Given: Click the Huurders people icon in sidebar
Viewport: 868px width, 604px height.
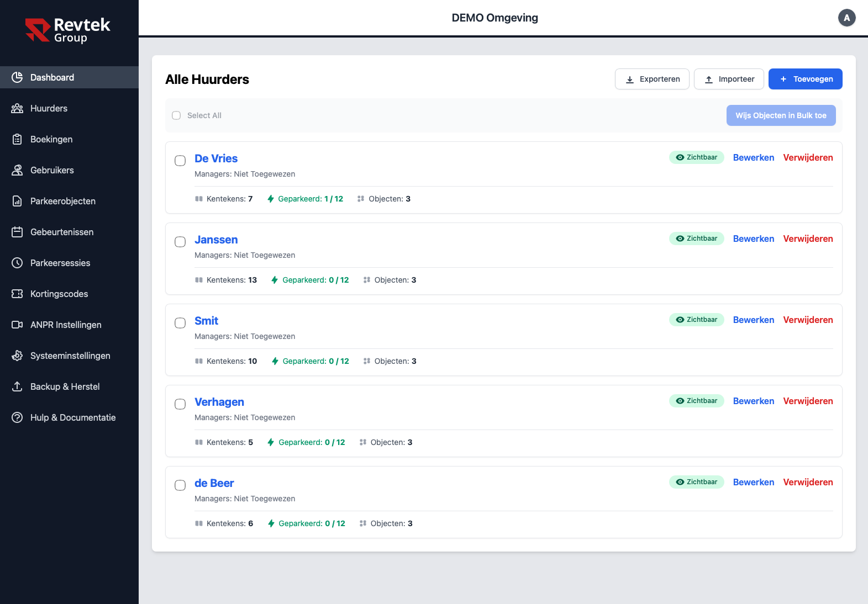Looking at the screenshot, I should point(17,108).
